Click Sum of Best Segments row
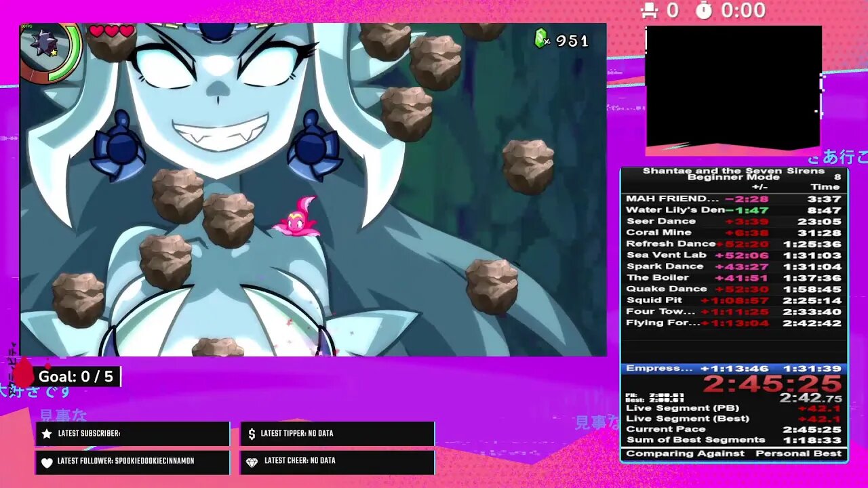Screen dimensions: 868x488 click(x=734, y=440)
